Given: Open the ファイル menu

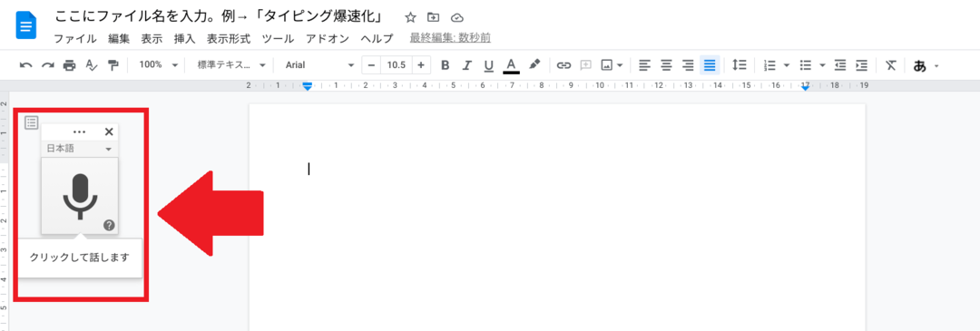Looking at the screenshot, I should click(x=75, y=39).
